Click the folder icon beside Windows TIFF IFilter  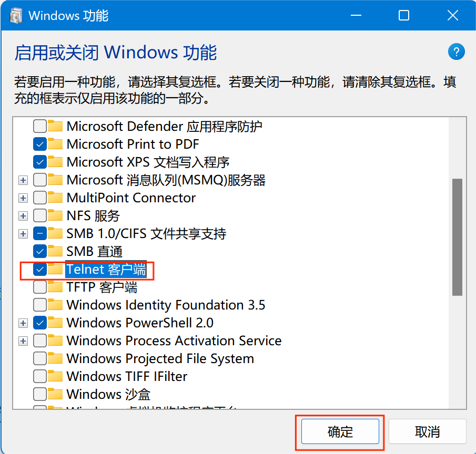[55, 376]
